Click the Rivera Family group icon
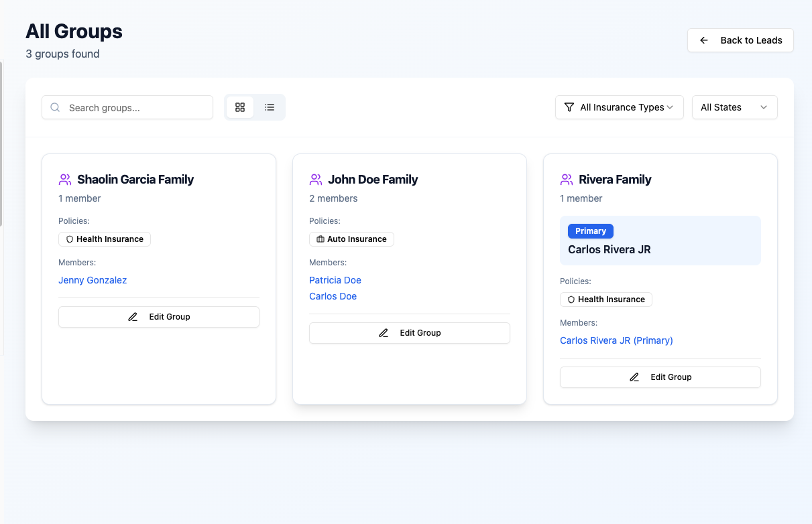The height and width of the screenshot is (524, 812). click(x=567, y=180)
